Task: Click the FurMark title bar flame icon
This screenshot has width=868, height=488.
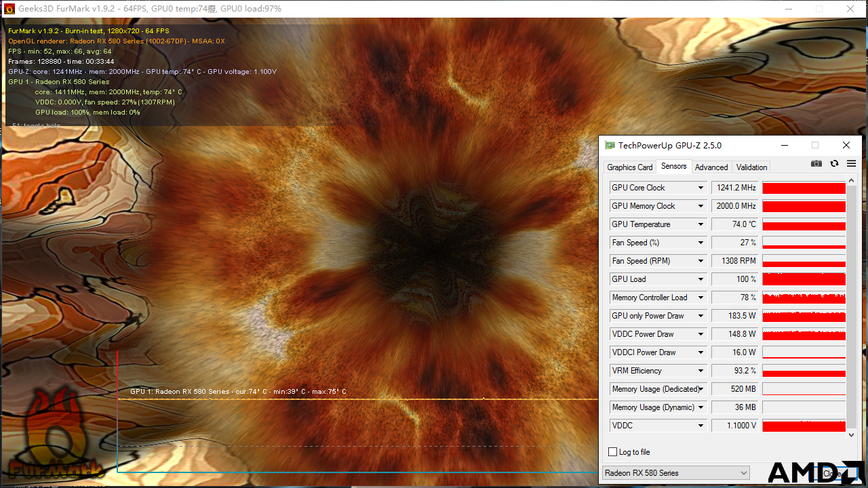Action: point(9,9)
